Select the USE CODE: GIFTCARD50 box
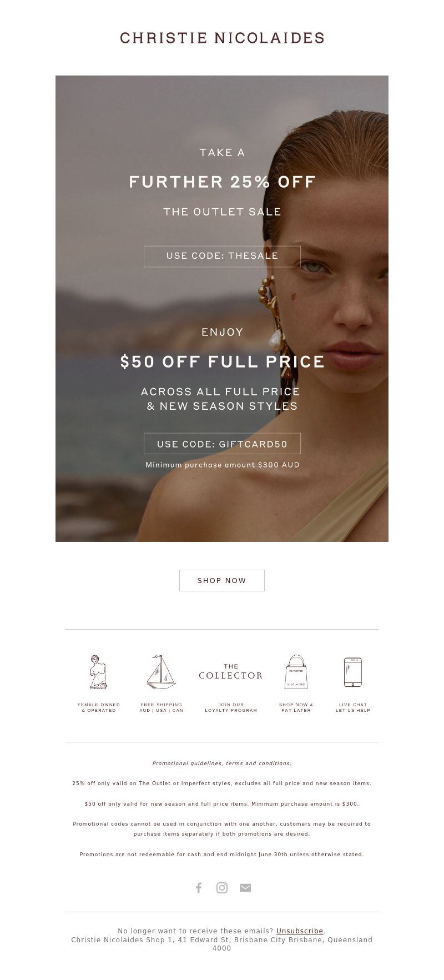 [x=222, y=444]
